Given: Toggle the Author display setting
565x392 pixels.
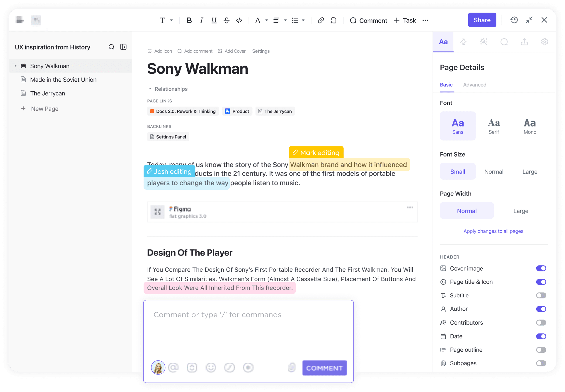Looking at the screenshot, I should coord(541,309).
